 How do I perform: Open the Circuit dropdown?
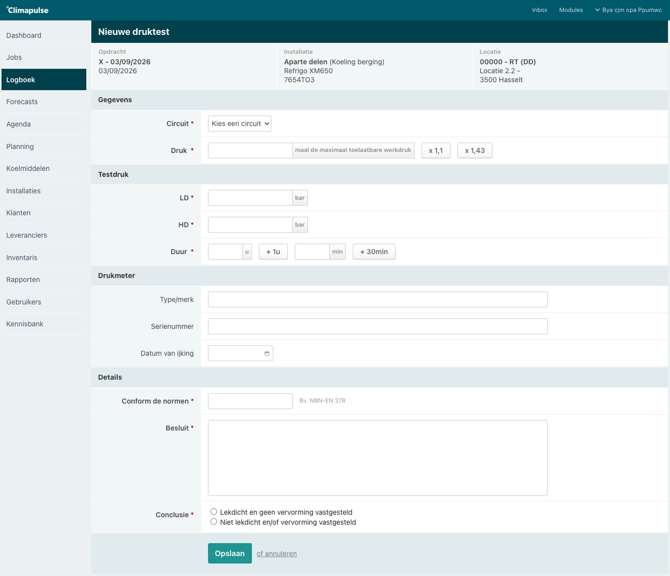click(240, 123)
